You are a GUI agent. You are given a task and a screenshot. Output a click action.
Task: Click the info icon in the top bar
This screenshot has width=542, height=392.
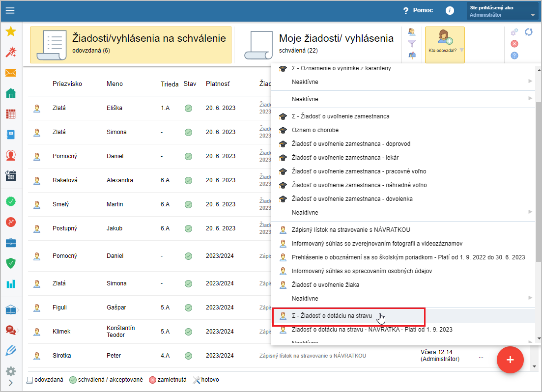tap(450, 10)
